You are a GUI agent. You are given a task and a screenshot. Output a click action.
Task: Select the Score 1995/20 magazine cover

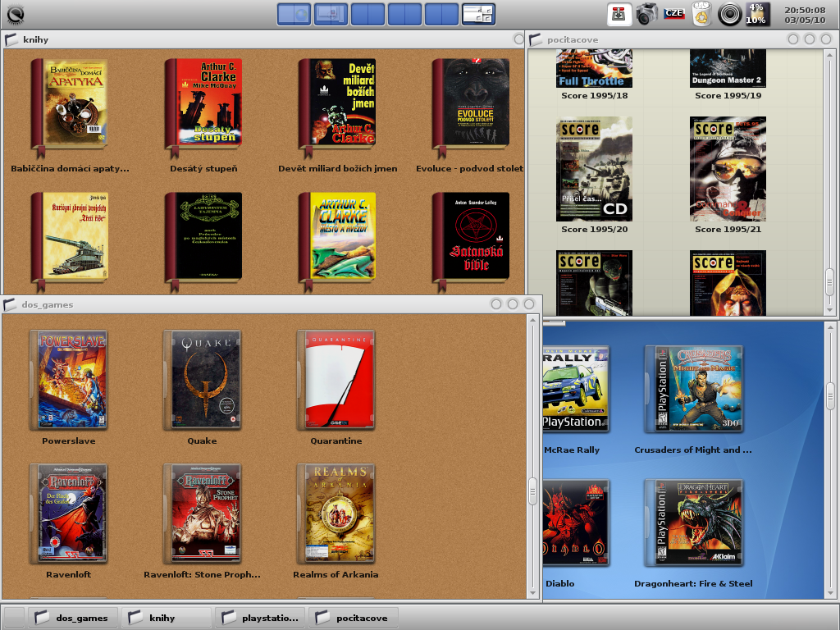[x=594, y=169]
